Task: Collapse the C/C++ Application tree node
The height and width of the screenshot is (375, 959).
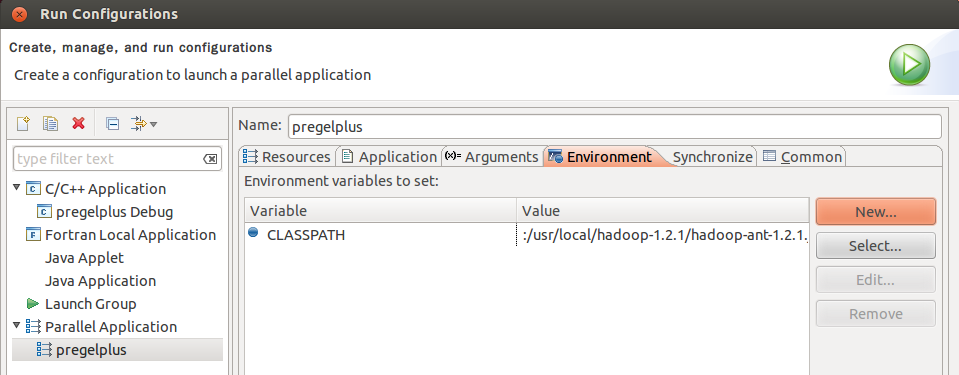Action: click(x=17, y=188)
